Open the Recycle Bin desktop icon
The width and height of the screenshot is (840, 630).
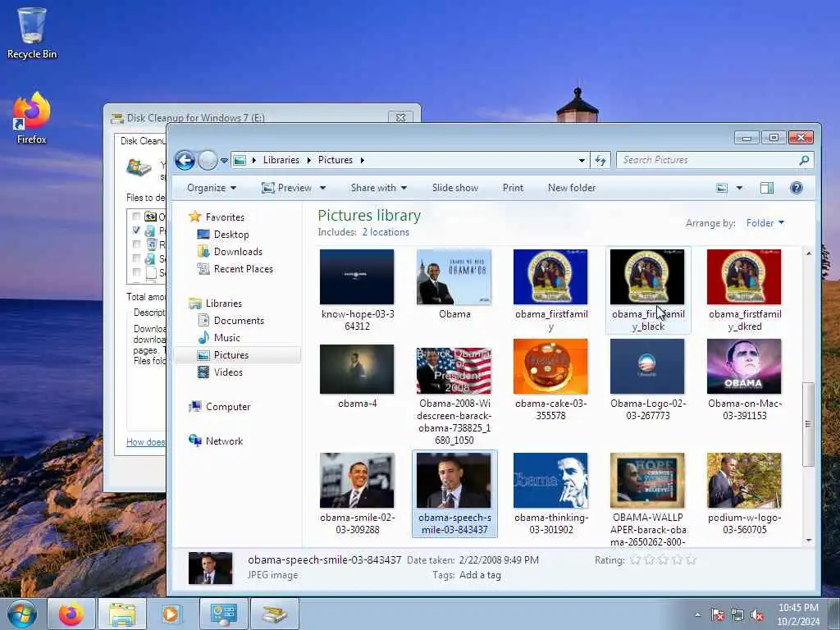tap(32, 33)
